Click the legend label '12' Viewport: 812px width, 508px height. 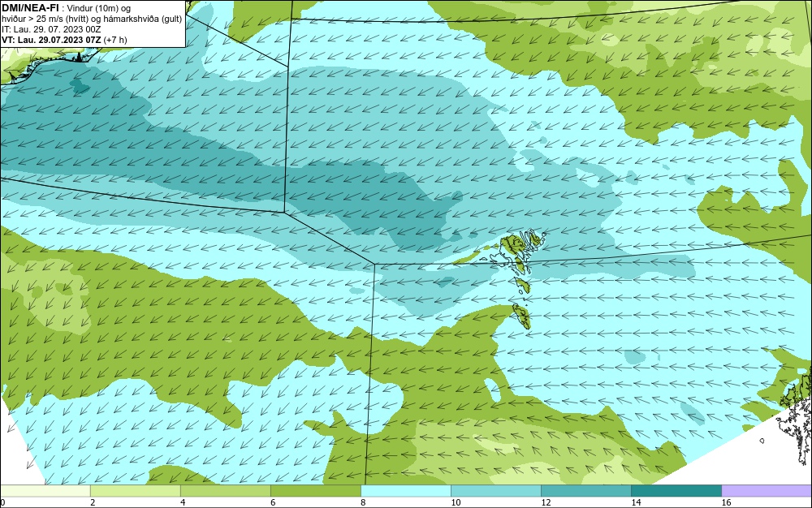[x=546, y=502]
